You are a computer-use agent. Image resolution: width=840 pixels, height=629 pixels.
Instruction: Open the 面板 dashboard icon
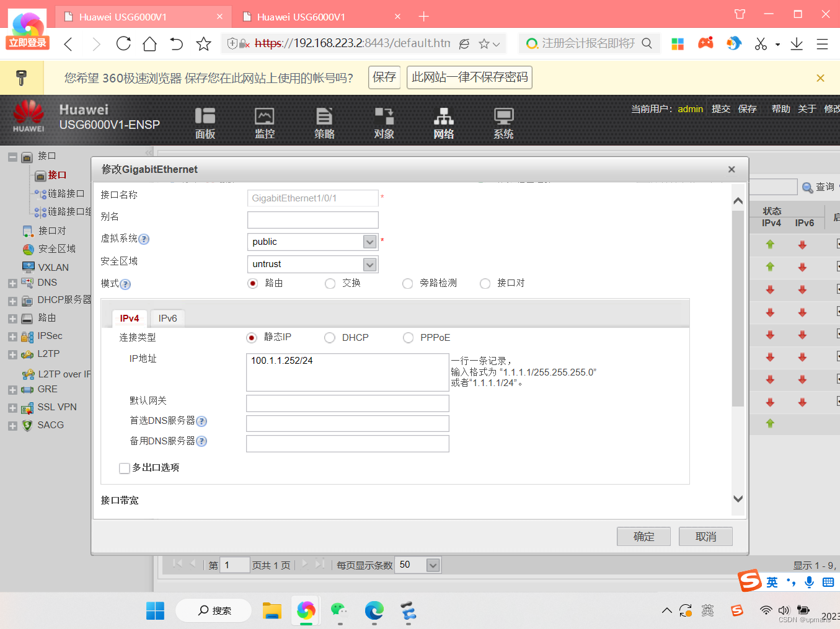(x=205, y=123)
